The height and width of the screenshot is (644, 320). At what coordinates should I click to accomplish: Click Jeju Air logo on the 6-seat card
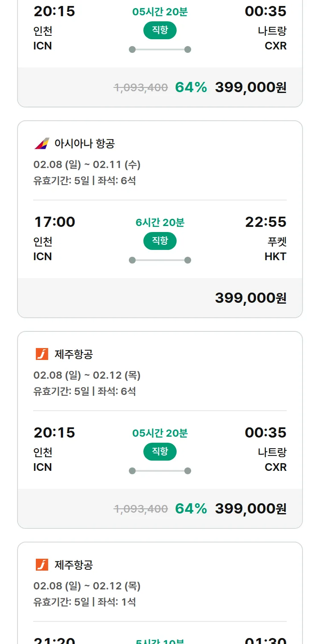(42, 354)
